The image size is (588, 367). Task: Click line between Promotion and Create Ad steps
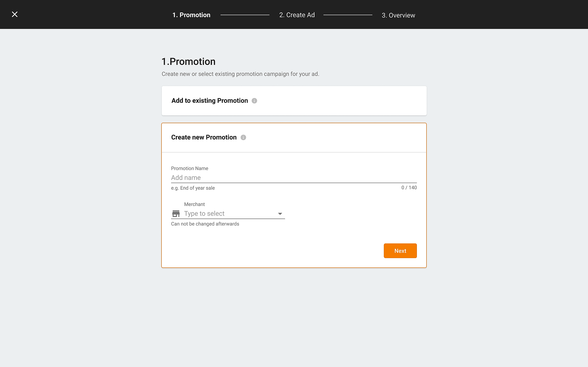pyautogui.click(x=245, y=15)
